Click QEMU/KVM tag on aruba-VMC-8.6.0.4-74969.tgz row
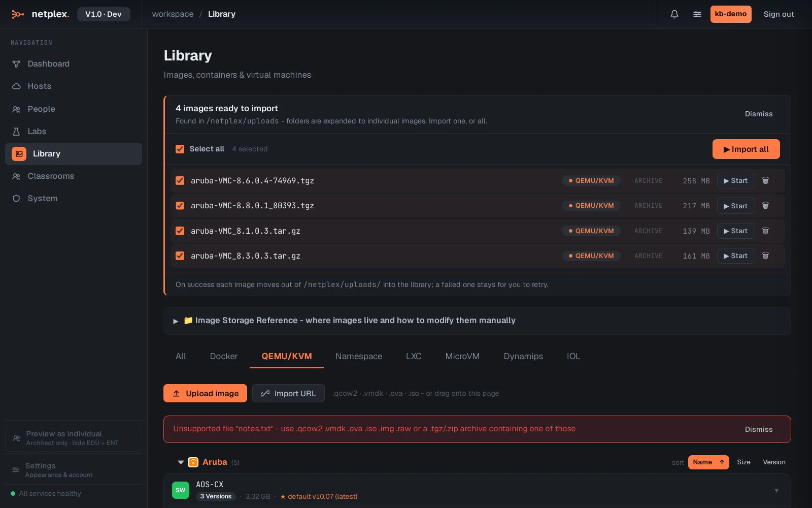Image resolution: width=812 pixels, height=508 pixels. [x=591, y=181]
